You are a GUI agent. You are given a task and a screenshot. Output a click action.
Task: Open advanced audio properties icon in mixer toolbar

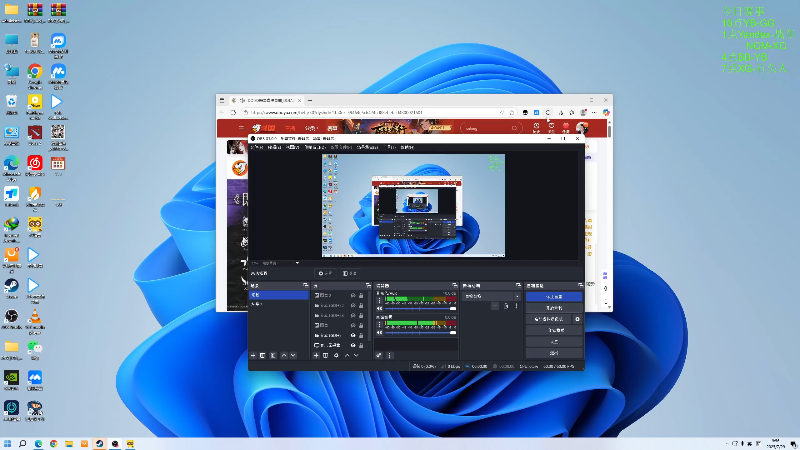(379, 356)
